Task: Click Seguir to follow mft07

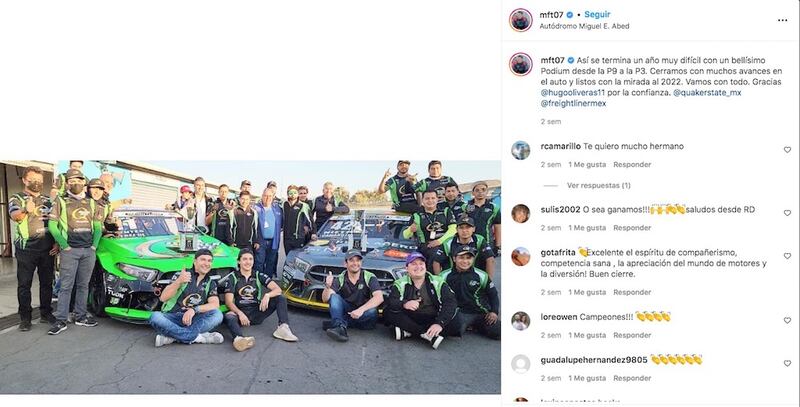Action: point(597,15)
